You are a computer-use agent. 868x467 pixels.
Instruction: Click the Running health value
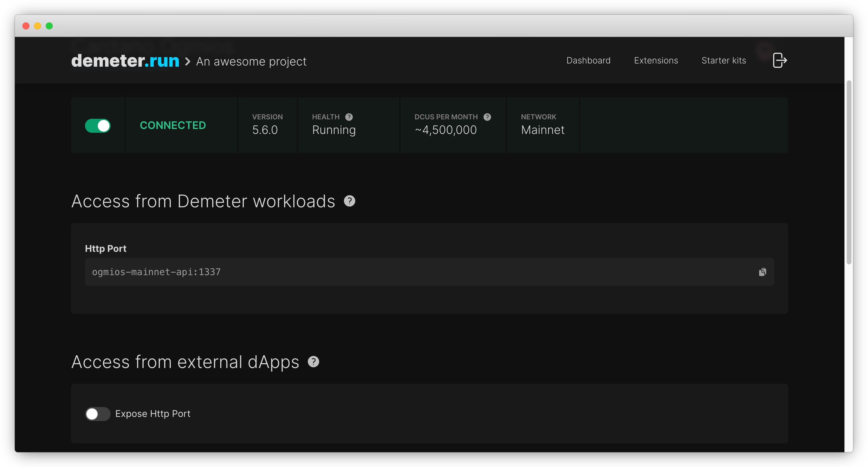tap(334, 130)
